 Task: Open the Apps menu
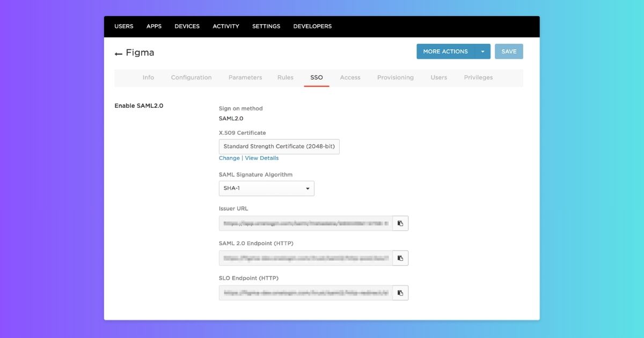pos(154,26)
